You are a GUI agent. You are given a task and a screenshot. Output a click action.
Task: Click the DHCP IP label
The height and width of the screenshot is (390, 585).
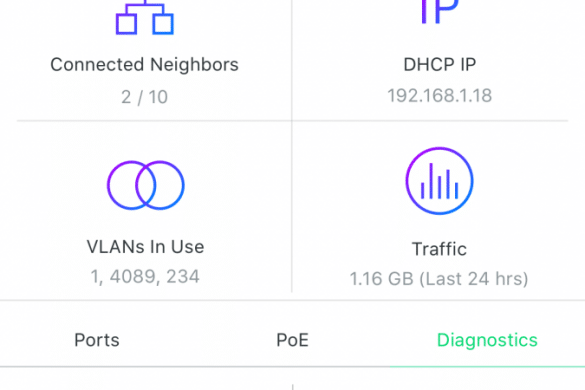pyautogui.click(x=439, y=65)
